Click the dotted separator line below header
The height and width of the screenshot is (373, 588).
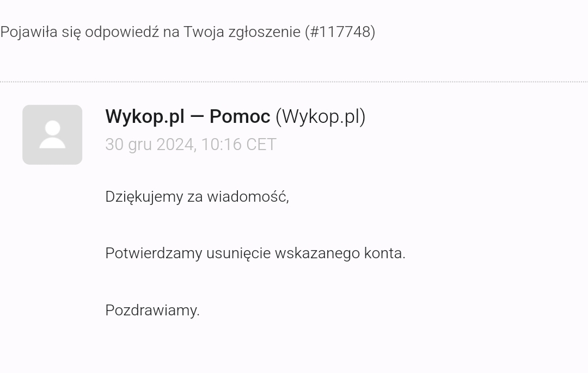pyautogui.click(x=294, y=82)
